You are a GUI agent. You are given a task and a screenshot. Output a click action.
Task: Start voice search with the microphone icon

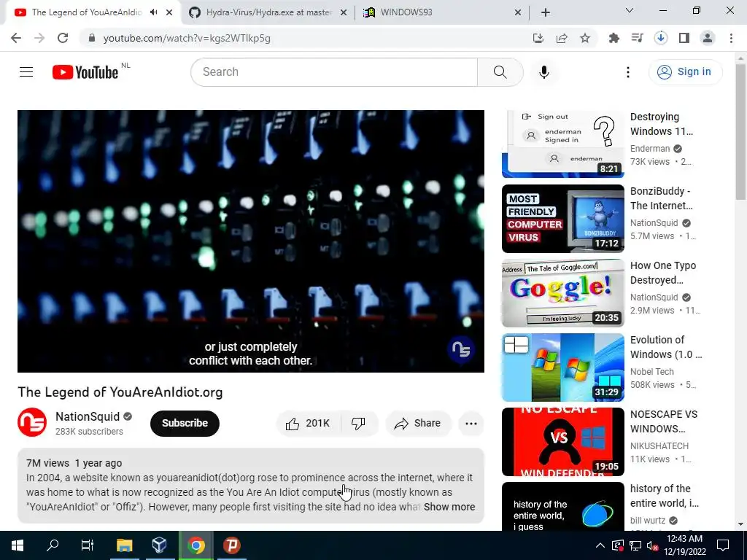544,72
